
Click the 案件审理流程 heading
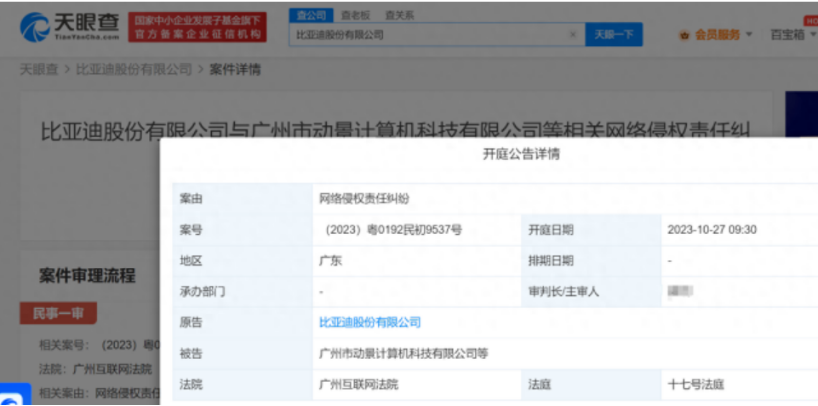[87, 276]
